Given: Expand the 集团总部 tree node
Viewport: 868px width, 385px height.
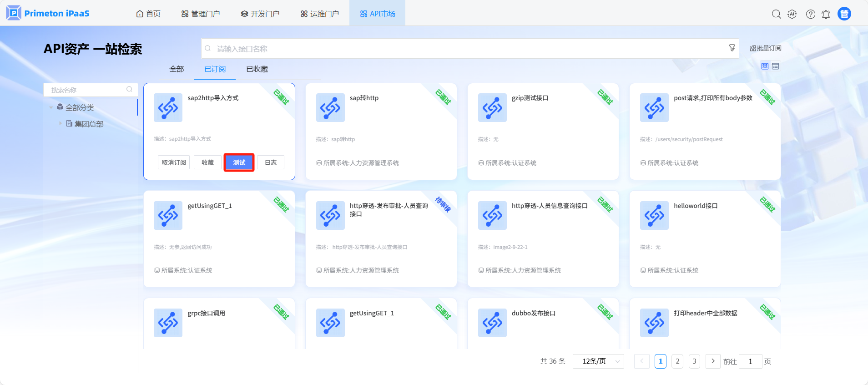Looking at the screenshot, I should coord(60,123).
